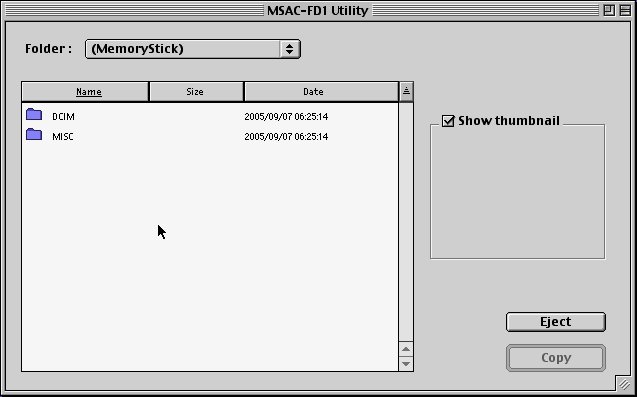The width and height of the screenshot is (637, 397).
Task: Click the Copy button
Action: click(x=556, y=358)
